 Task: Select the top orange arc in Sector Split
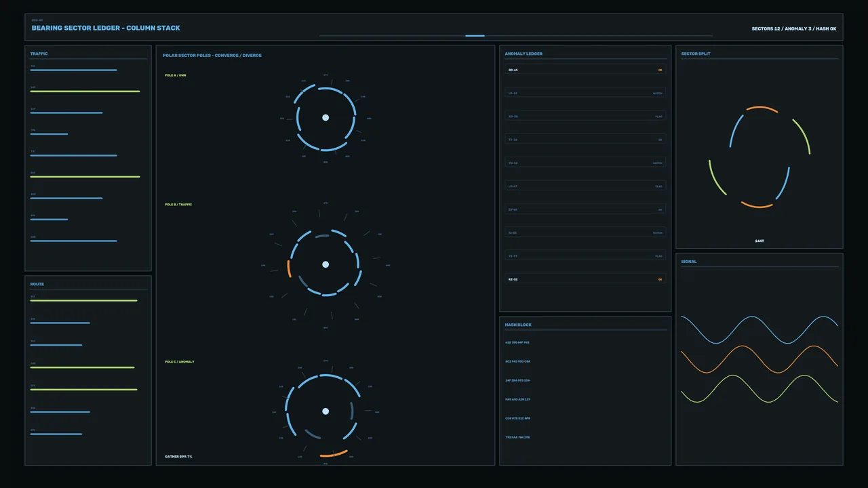coord(761,108)
